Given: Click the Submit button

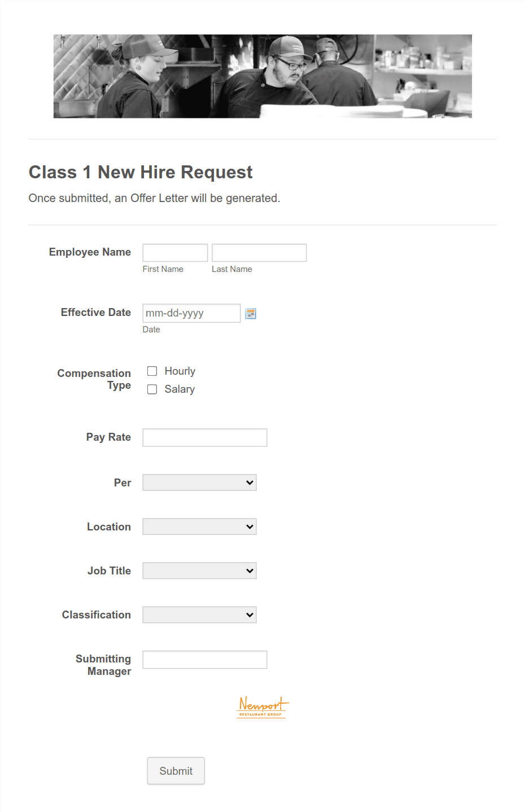Looking at the screenshot, I should point(176,771).
